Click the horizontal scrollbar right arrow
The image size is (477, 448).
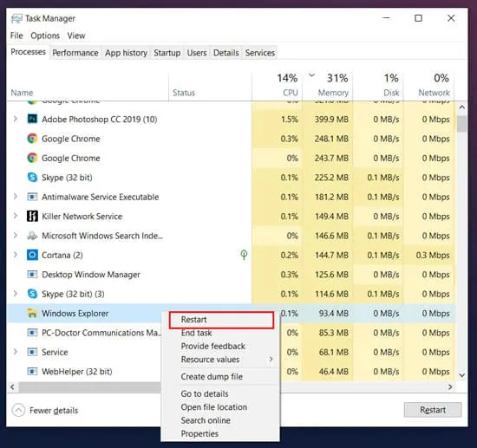tap(450, 386)
